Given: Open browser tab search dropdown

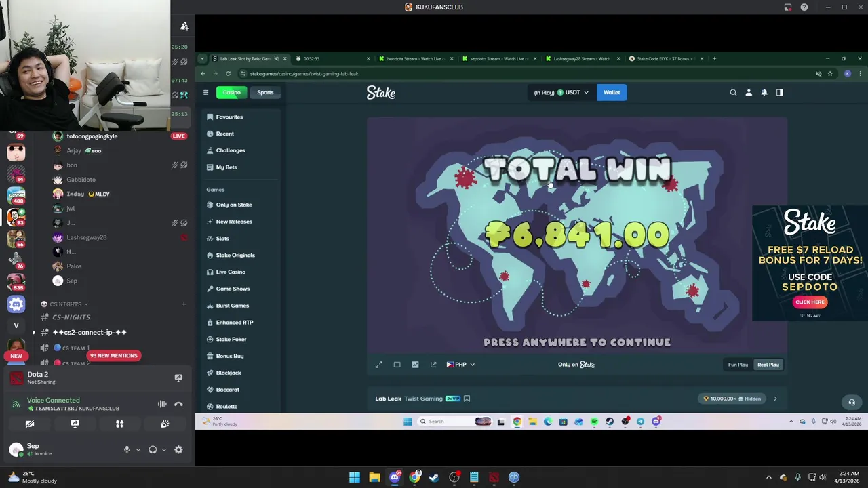Looking at the screenshot, I should click(203, 59).
